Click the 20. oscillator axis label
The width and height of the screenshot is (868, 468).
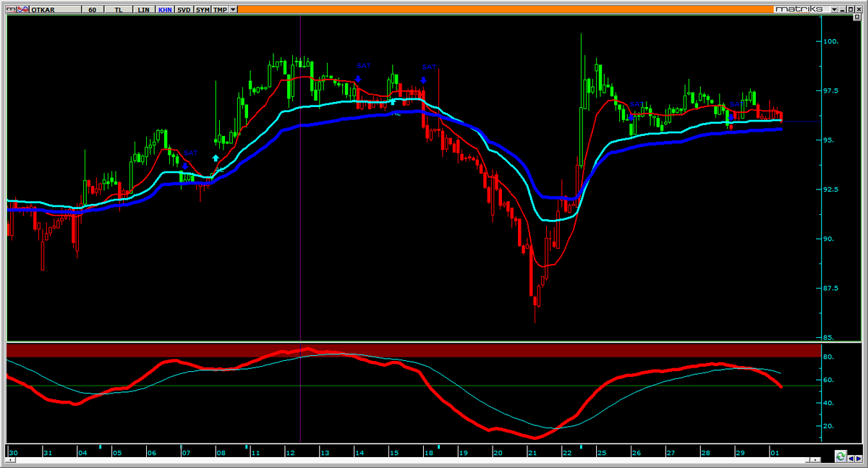click(x=829, y=426)
